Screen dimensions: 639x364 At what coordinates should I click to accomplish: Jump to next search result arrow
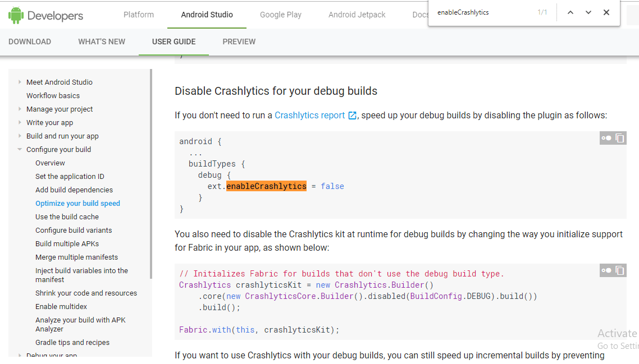[588, 12]
